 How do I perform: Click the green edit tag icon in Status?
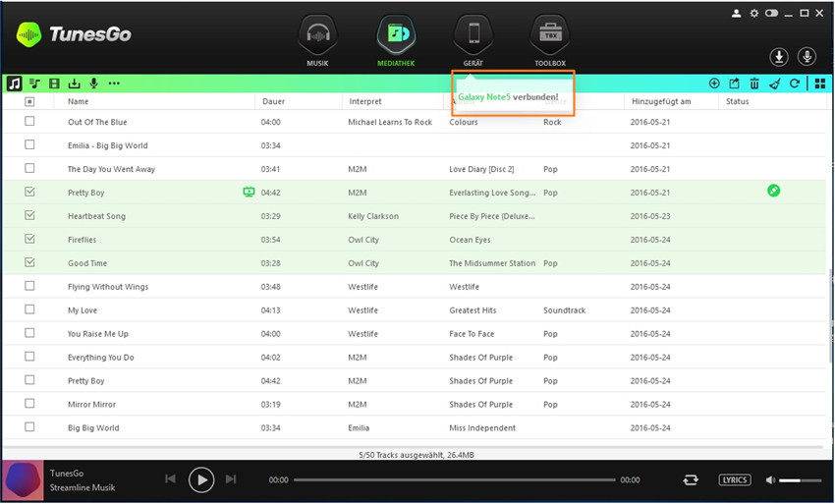773,191
